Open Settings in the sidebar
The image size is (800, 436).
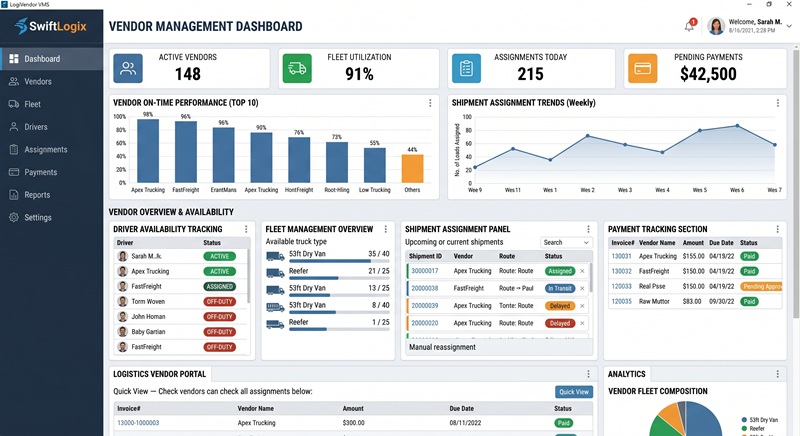52,217
